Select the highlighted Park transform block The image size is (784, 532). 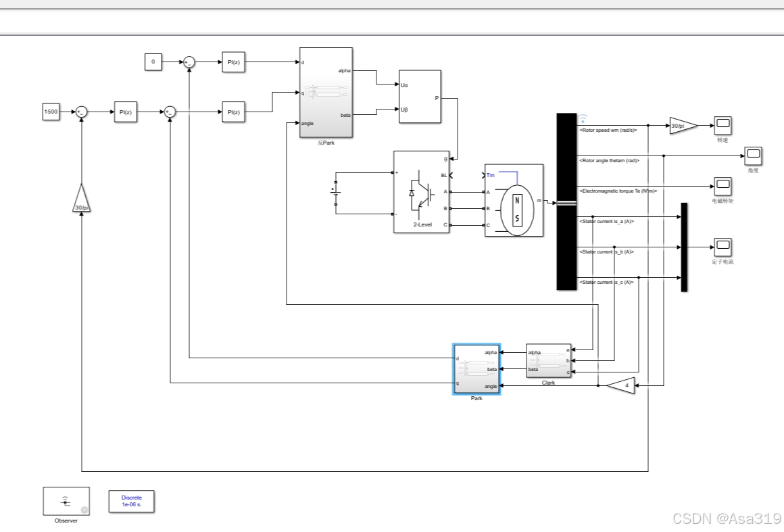tap(476, 370)
